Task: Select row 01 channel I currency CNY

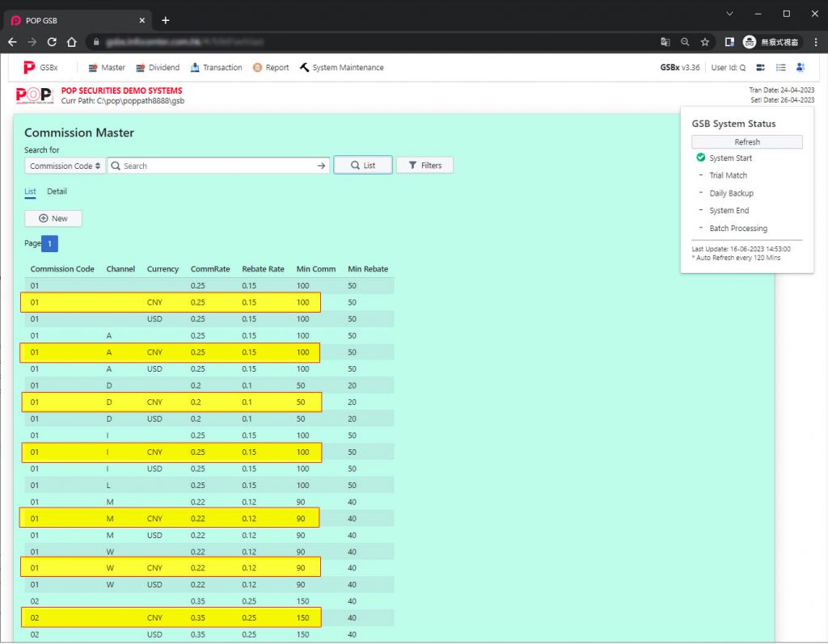Action: 209,452
